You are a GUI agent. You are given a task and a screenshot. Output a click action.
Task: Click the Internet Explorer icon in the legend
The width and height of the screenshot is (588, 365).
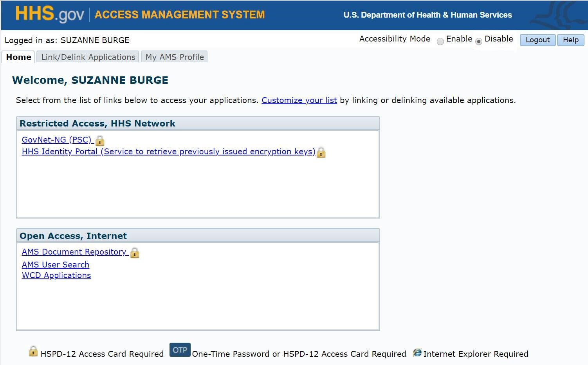tap(417, 353)
